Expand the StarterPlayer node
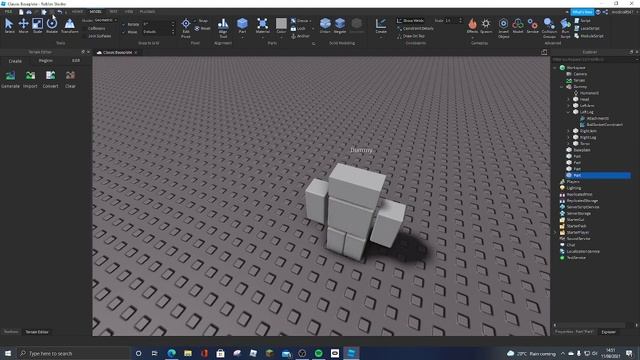640x360 pixels. pos(555,232)
